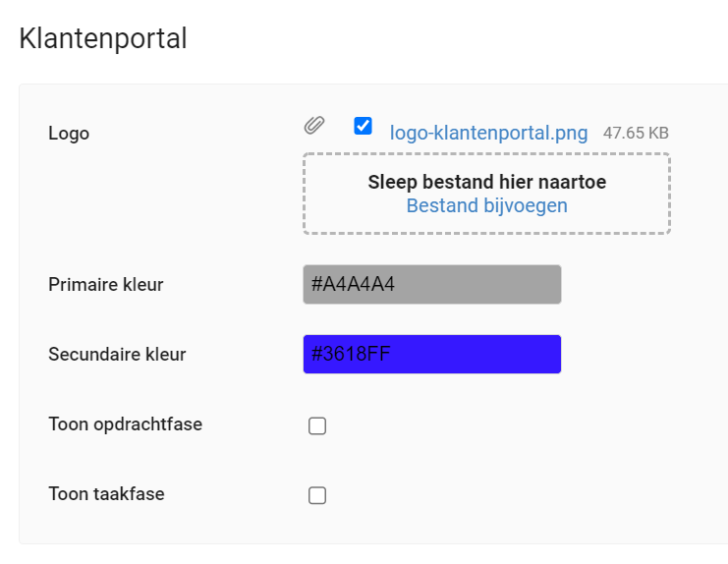Screen dimensions: 728x564
Task: Click the 47.65 KB file size text
Action: click(636, 134)
